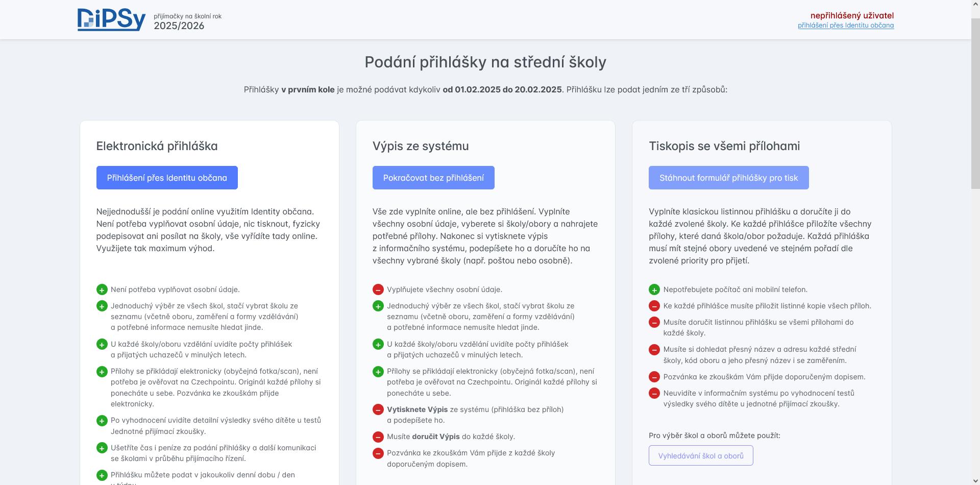Click the DiPSy logo in header

pyautogui.click(x=111, y=20)
